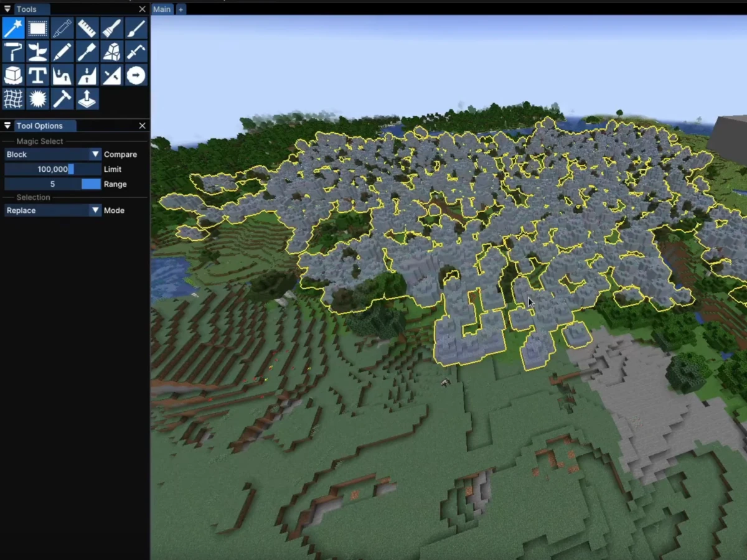The height and width of the screenshot is (560, 747).
Task: Pick the hammer tool
Action: point(62,99)
